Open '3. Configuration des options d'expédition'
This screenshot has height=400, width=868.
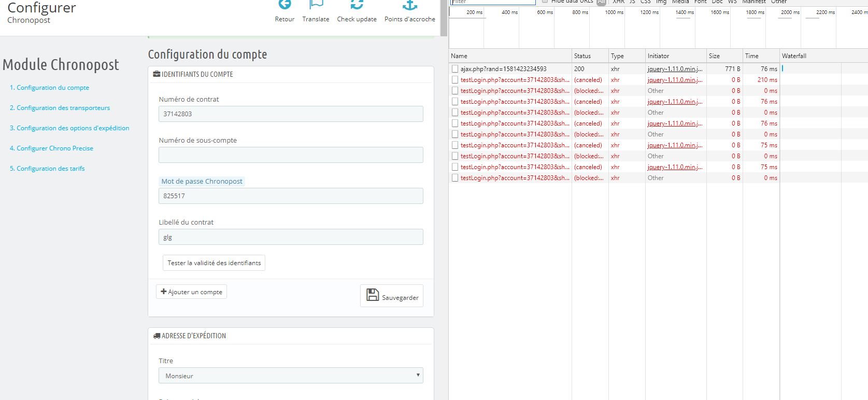click(69, 128)
